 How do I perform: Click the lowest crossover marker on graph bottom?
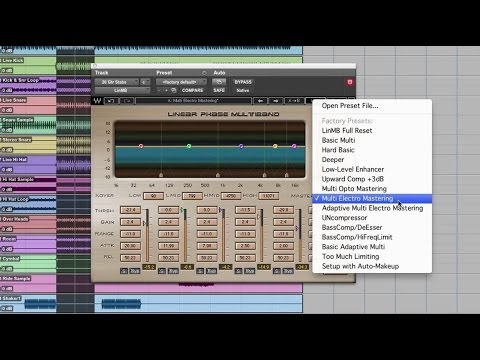(161, 175)
